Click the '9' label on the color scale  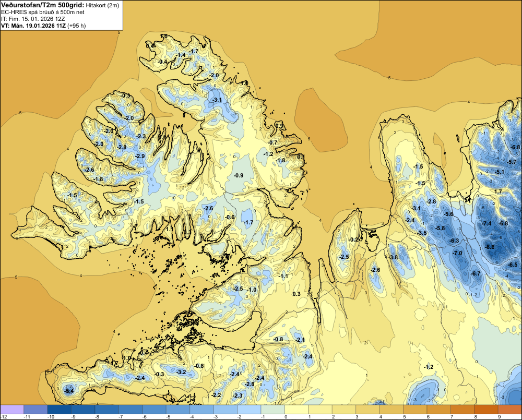point(500,417)
